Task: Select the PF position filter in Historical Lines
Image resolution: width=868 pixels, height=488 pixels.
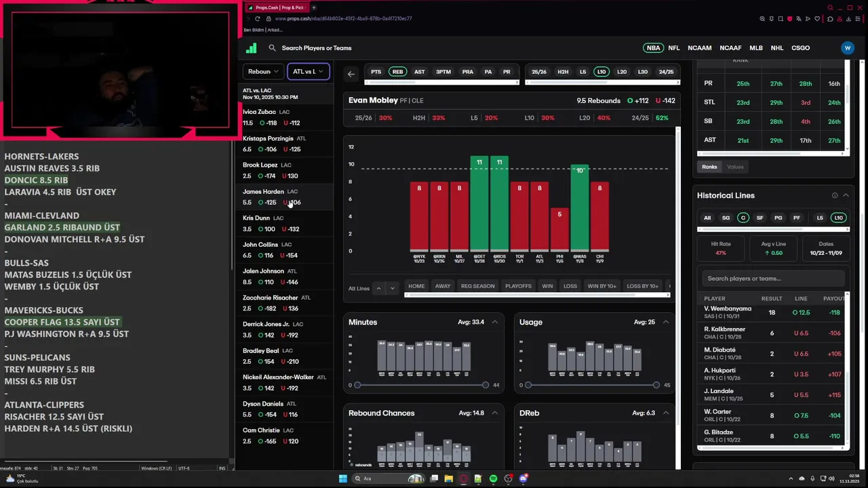Action: (796, 218)
